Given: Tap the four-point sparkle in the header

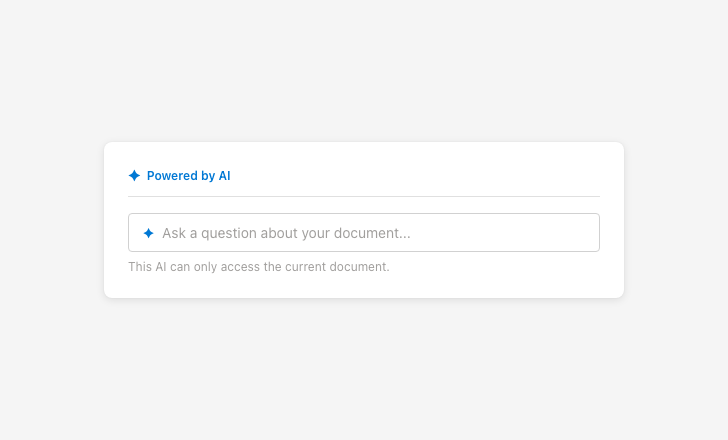Looking at the screenshot, I should pyautogui.click(x=134, y=176).
